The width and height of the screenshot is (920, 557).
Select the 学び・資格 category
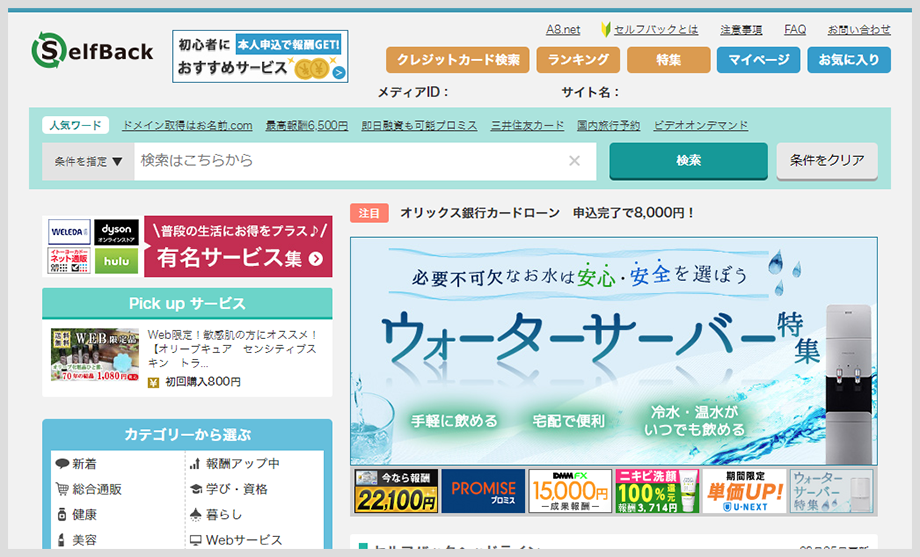[229, 490]
